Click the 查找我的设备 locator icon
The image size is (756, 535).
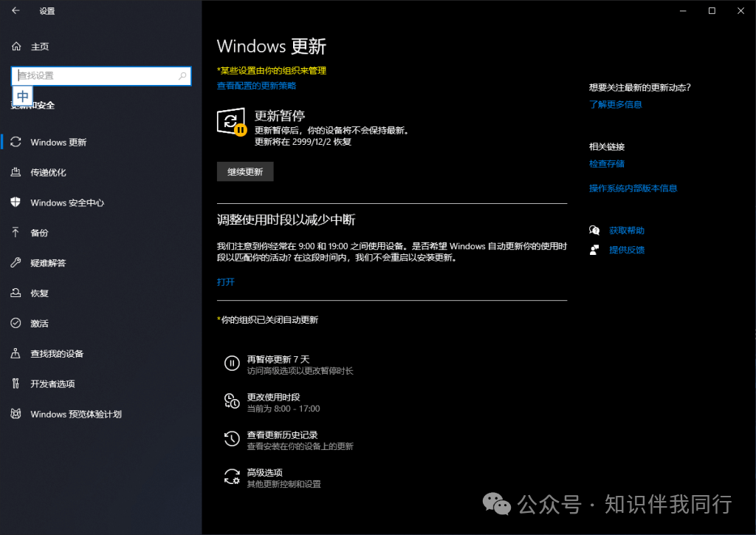click(16, 354)
